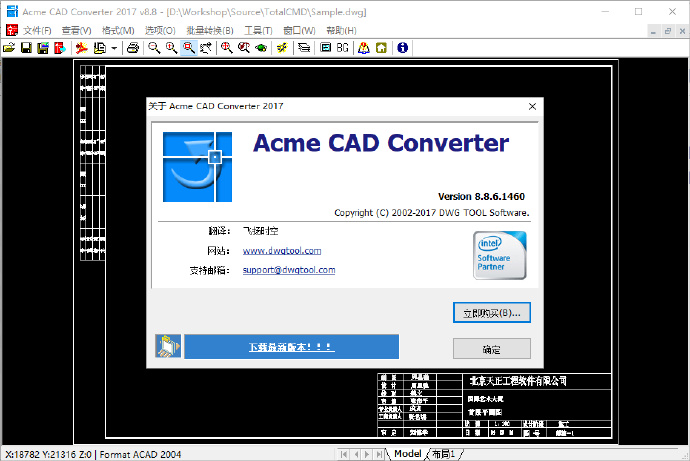Open the layers stack icon
This screenshot has width=690, height=461.
coord(304,48)
